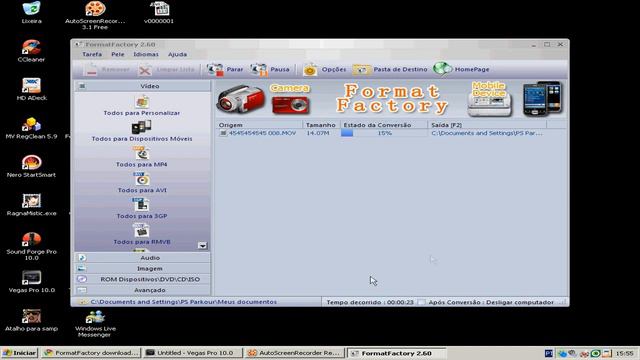This screenshot has height=360, width=640.
Task: Switch to AutoScreenRecorder taskbar window
Action: pos(295,353)
